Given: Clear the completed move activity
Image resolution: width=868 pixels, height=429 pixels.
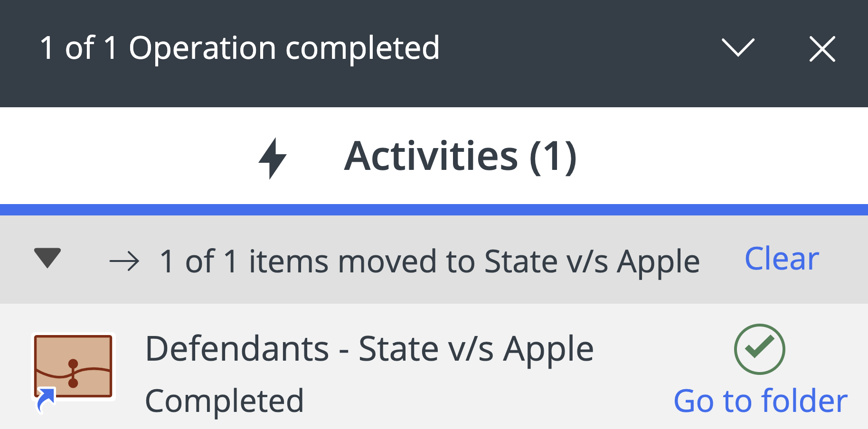Looking at the screenshot, I should click(782, 259).
